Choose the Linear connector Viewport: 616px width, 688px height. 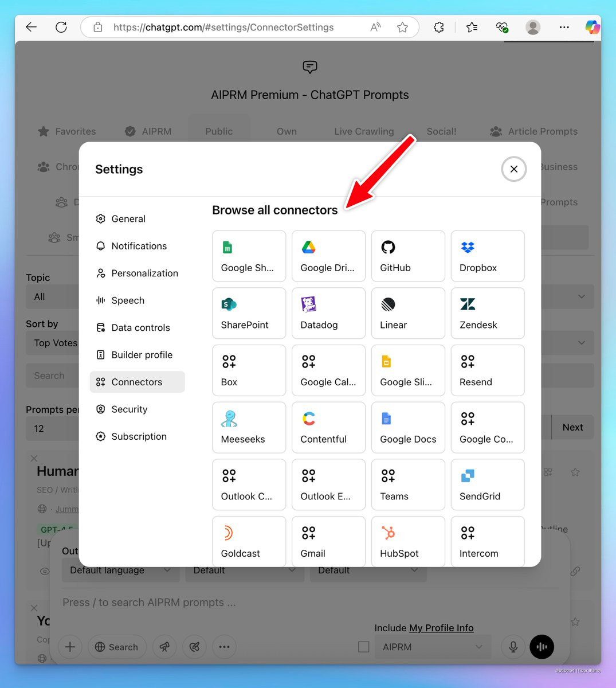pyautogui.click(x=408, y=313)
